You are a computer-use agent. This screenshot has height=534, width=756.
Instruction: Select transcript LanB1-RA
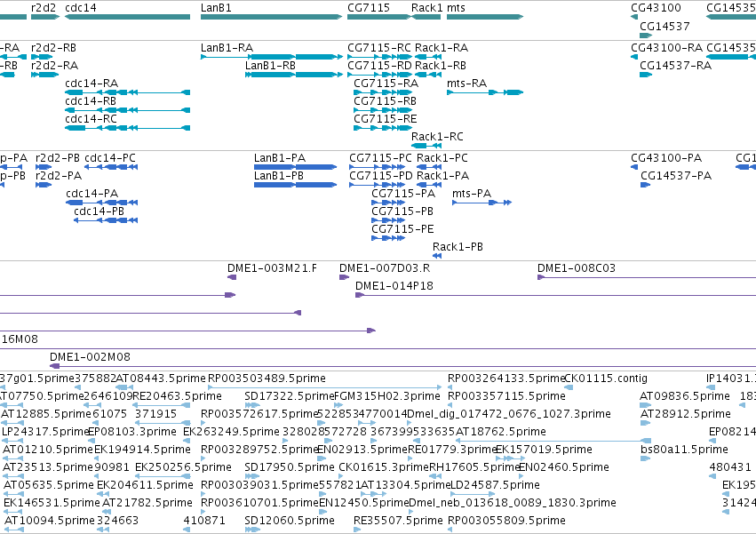click(272, 57)
